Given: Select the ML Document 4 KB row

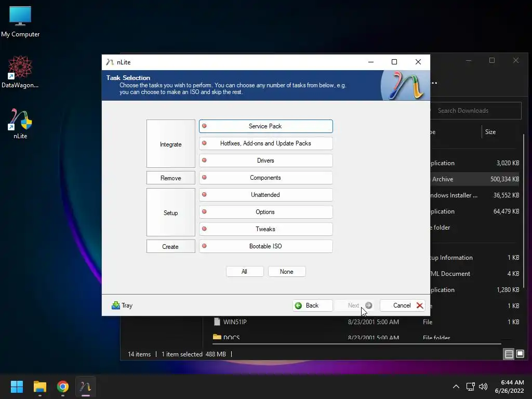Looking at the screenshot, I should 476,273.
